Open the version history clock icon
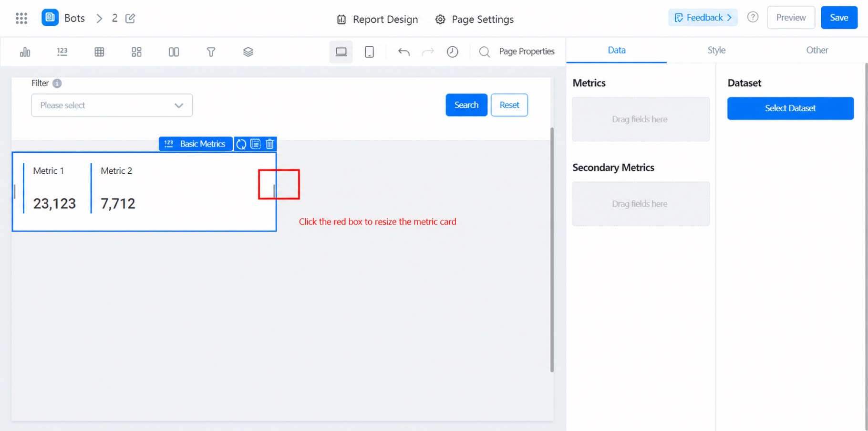 click(452, 52)
